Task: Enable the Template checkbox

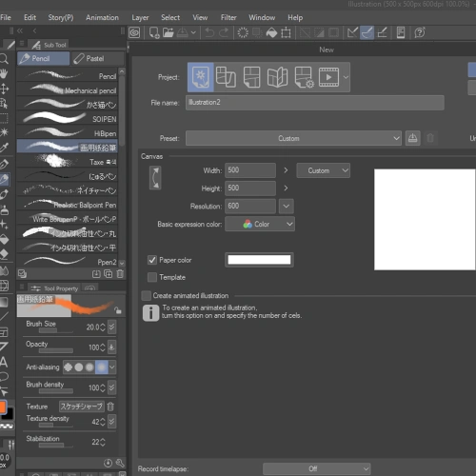Action: [152, 277]
